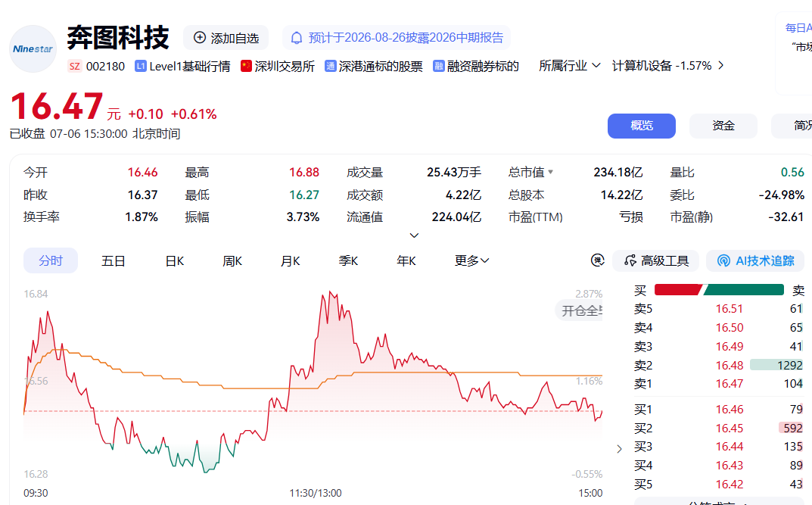Open the 资金 tab
Viewport: 812px width, 505px height.
(x=723, y=126)
